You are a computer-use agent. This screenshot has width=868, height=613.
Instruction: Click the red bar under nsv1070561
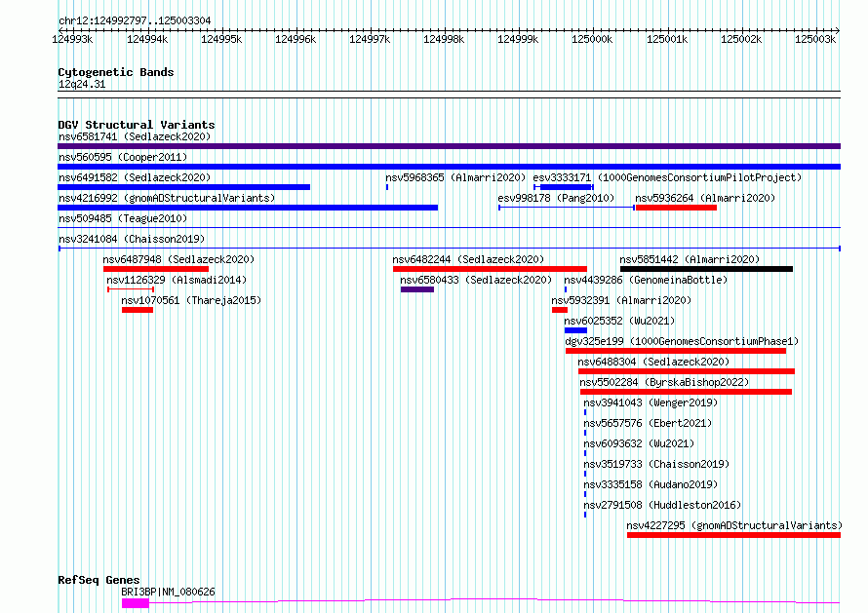138,310
